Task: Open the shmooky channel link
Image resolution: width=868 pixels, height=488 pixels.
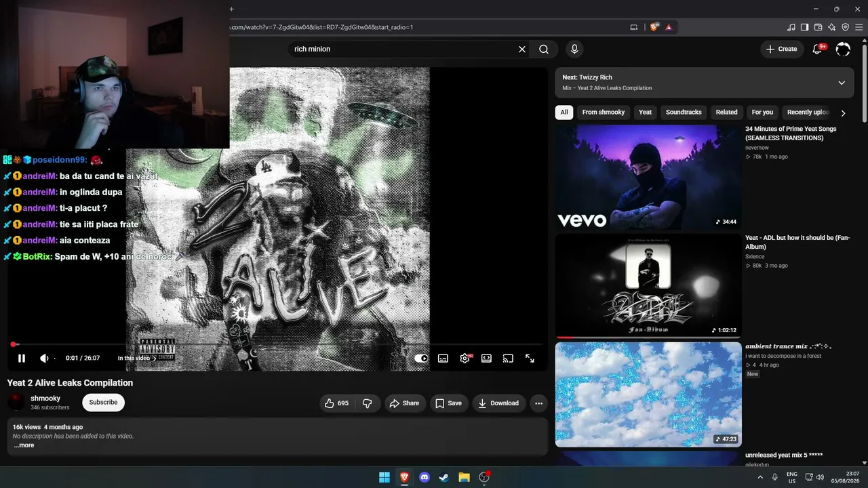Action: point(45,399)
